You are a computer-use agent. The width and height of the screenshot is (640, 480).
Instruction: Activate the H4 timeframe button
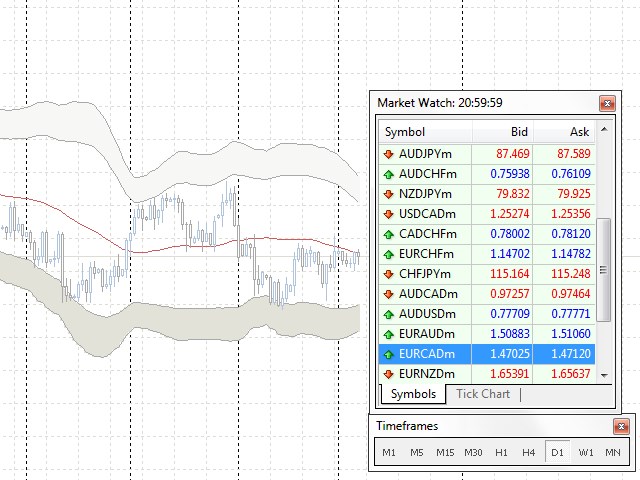[x=529, y=453]
